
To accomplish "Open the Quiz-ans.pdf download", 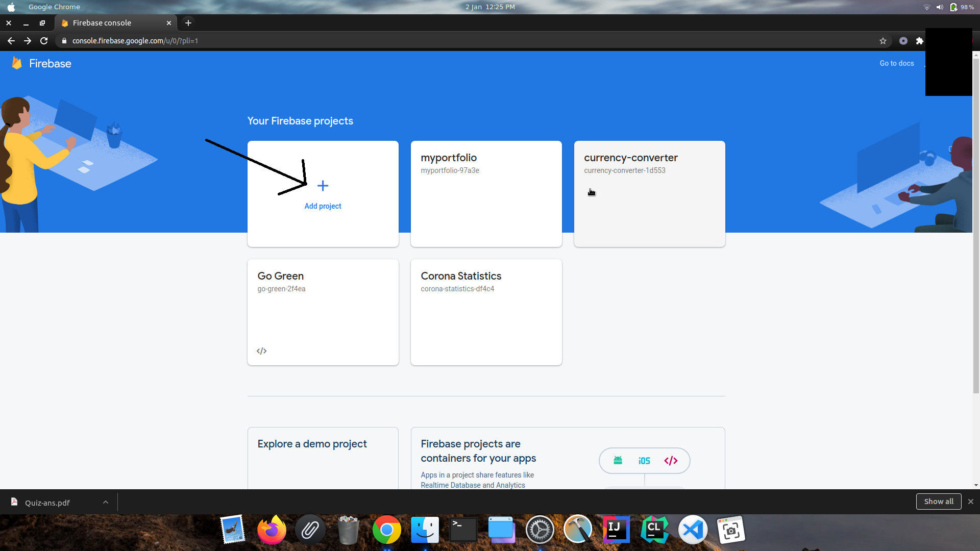I will point(47,503).
